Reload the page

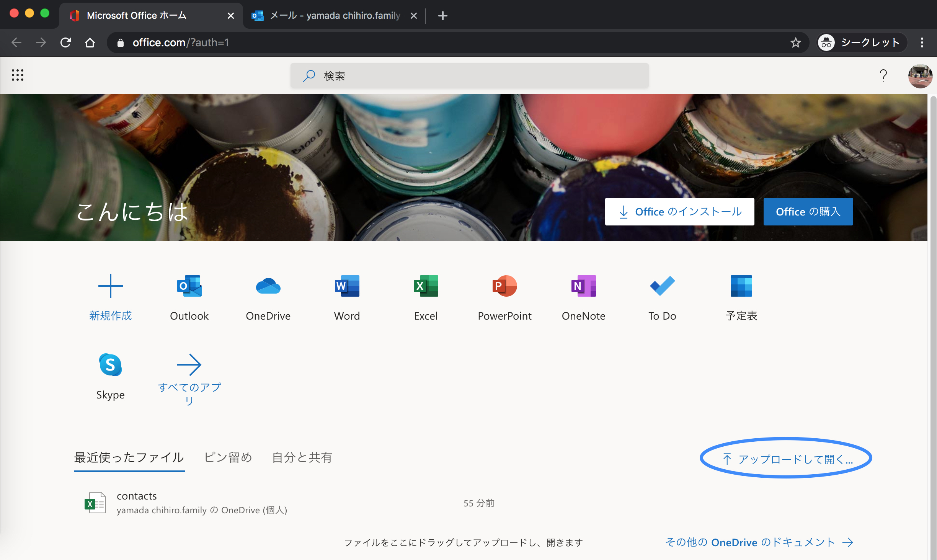click(x=65, y=42)
